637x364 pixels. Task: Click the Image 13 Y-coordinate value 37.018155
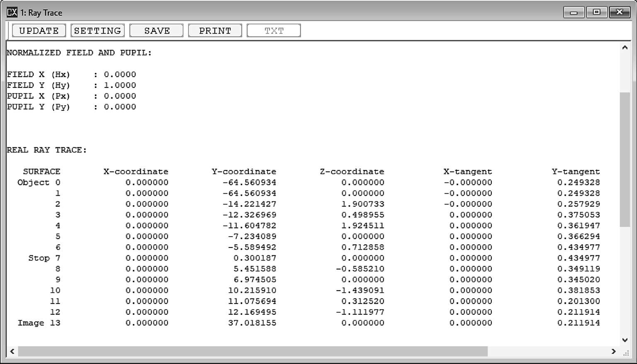click(x=252, y=323)
